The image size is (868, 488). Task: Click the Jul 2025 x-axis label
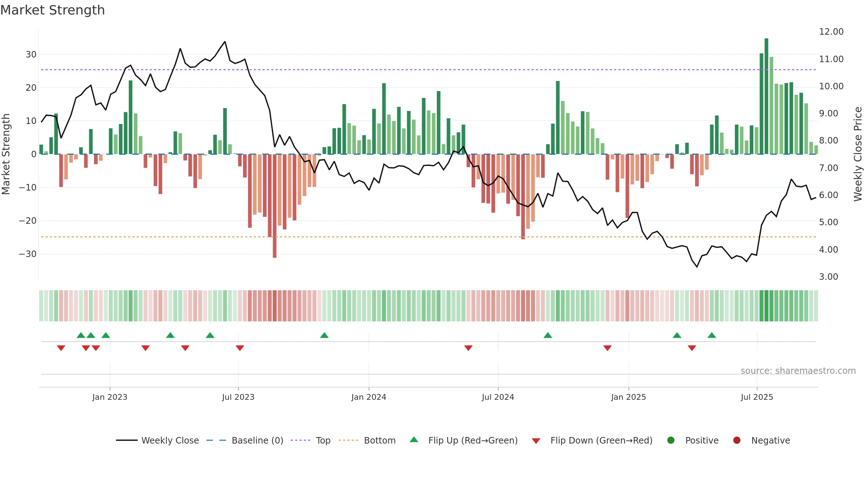(x=757, y=397)
